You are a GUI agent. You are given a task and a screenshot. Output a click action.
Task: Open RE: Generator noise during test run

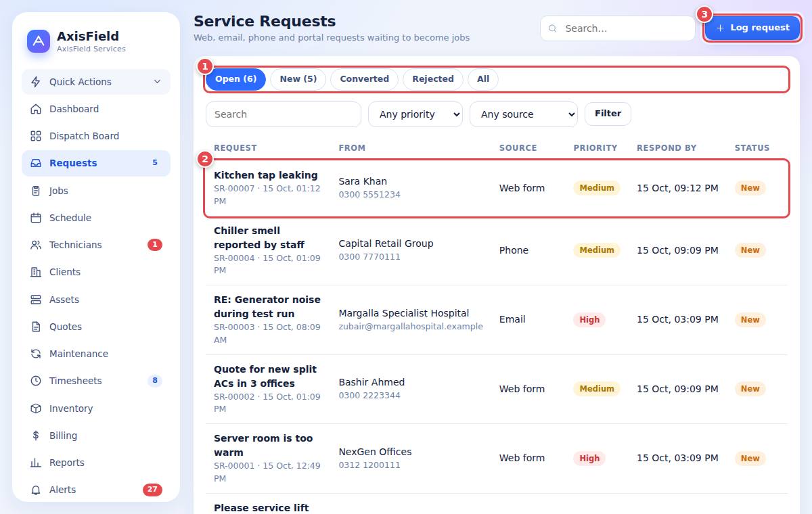(267, 306)
